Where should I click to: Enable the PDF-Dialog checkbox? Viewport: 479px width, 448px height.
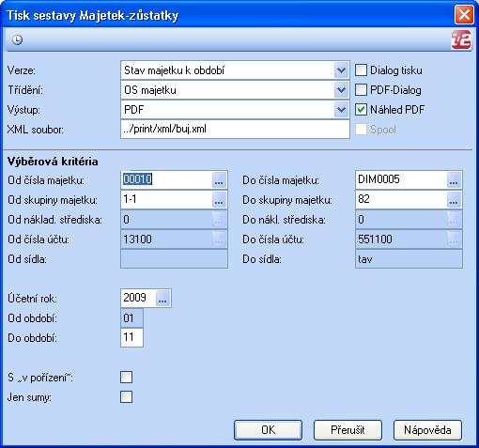(x=361, y=90)
